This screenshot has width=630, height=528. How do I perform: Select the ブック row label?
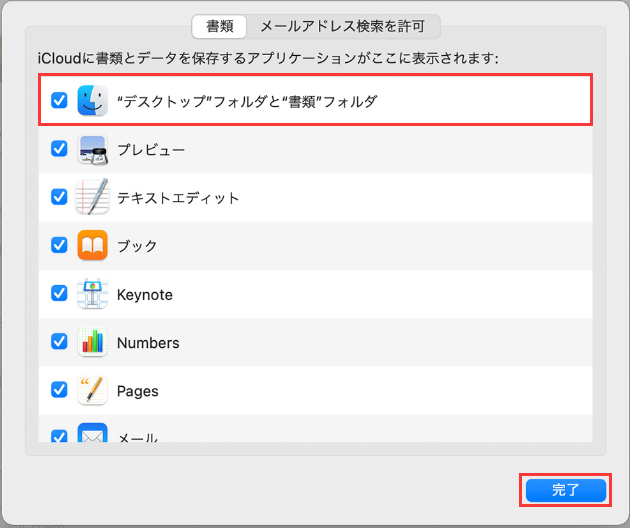click(x=137, y=246)
